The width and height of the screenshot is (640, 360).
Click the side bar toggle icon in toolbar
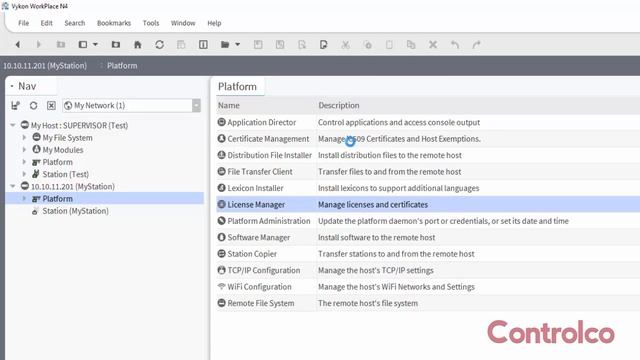coord(83,44)
